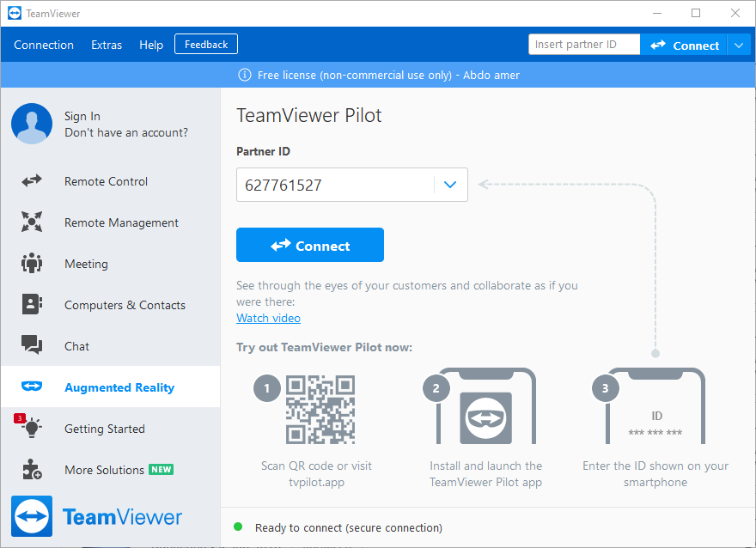Viewport: 756px width, 548px height.
Task: Click the Computers & Contacts address book icon
Action: (x=32, y=305)
